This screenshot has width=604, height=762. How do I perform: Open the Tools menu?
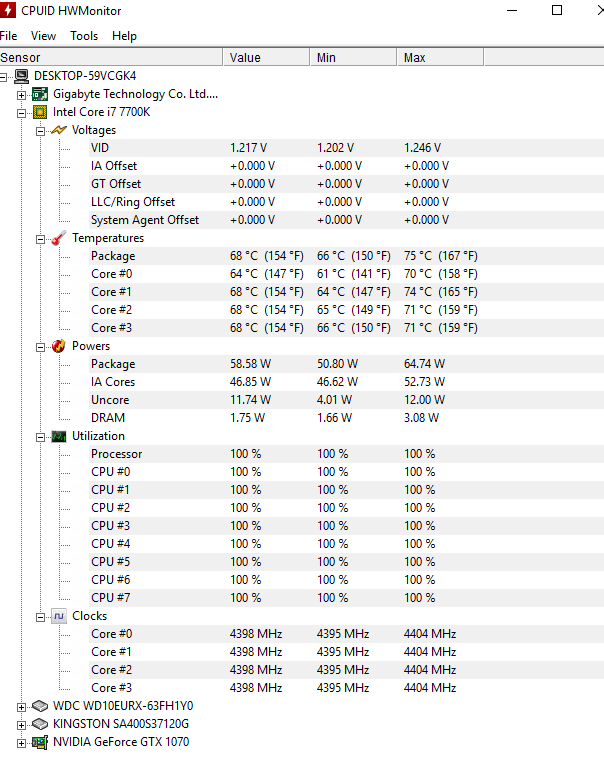(84, 36)
